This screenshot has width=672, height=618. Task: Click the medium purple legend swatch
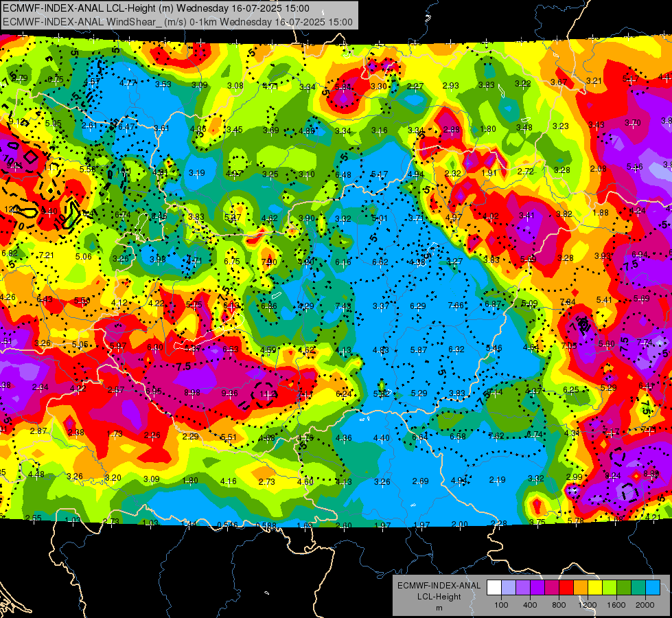point(523,588)
